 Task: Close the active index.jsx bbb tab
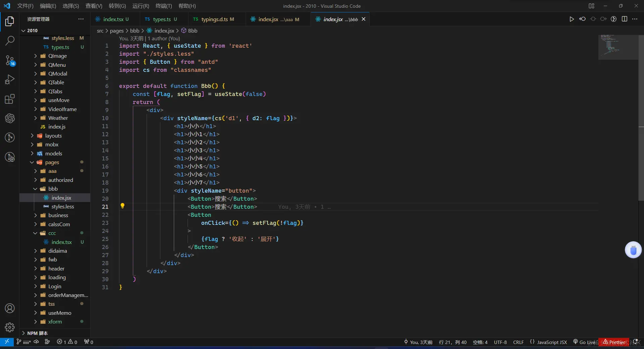coord(364,19)
